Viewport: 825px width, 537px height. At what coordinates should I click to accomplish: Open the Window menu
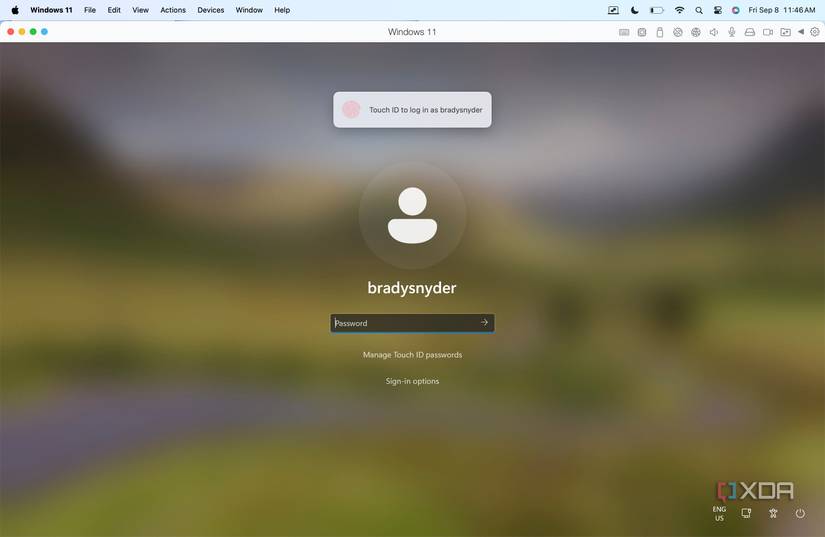click(x=249, y=10)
